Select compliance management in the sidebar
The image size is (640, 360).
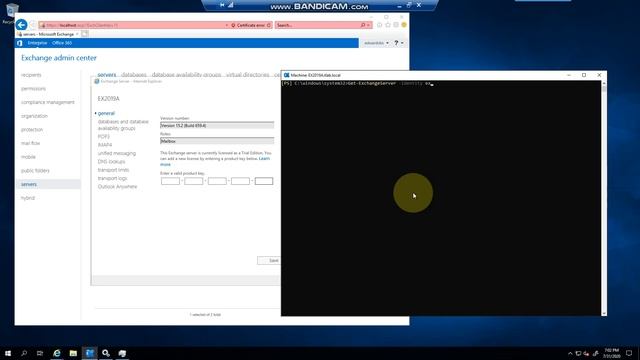click(x=48, y=102)
